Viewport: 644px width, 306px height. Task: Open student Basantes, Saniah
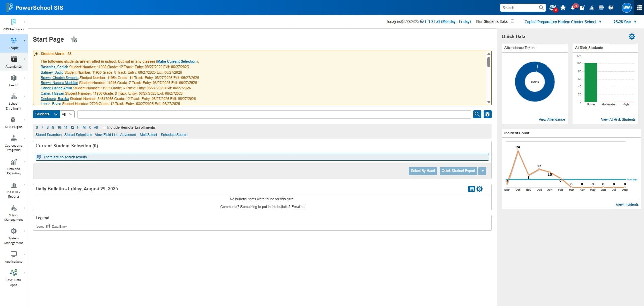54,67
